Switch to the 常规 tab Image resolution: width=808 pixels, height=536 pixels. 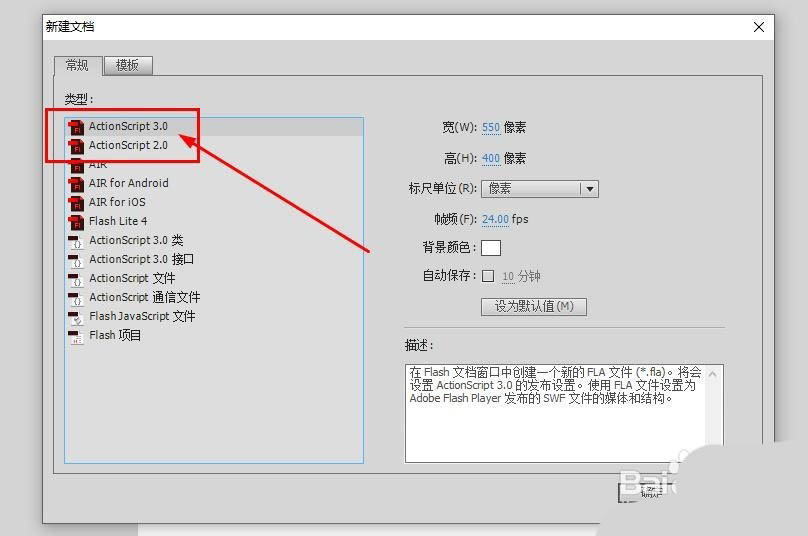(77, 65)
